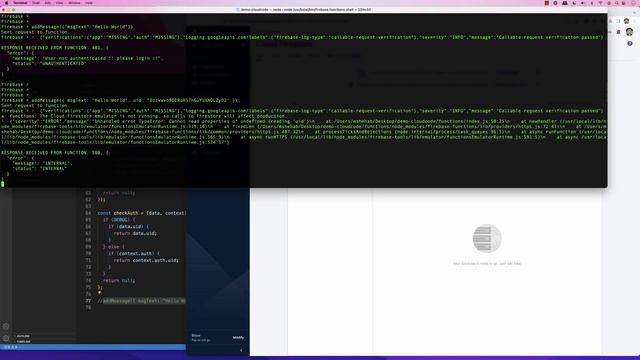
Task: Open the Edit menu in the menu bar
Action: [48, 3]
